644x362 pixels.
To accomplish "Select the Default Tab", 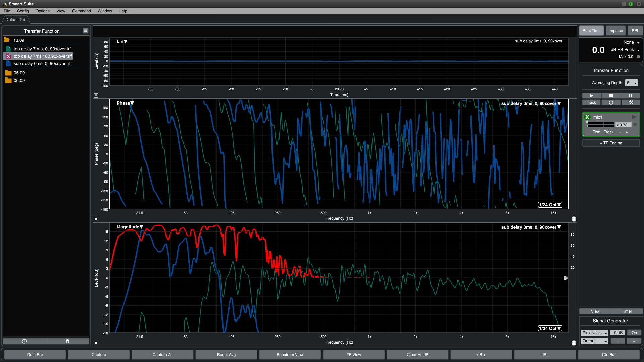I will point(16,20).
